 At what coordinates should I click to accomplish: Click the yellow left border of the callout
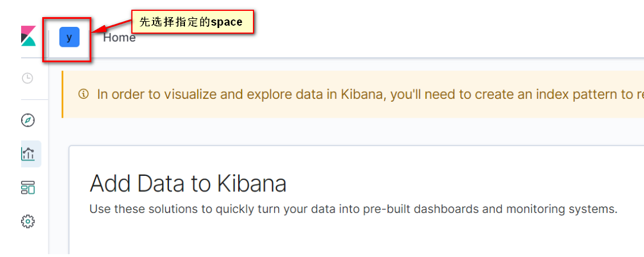pyautogui.click(x=62, y=94)
